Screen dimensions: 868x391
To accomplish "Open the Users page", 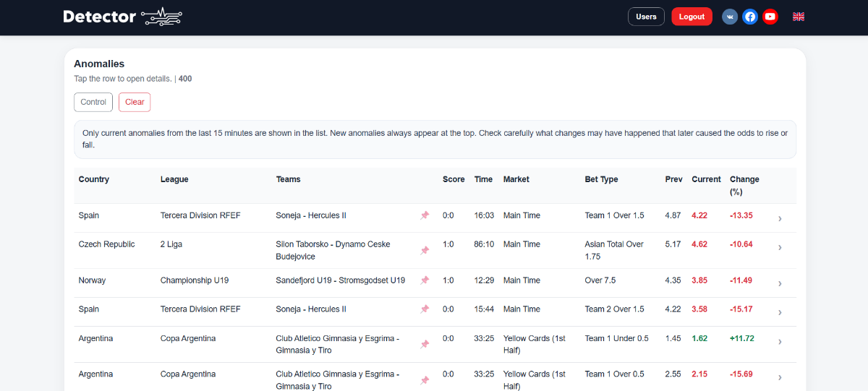I will pyautogui.click(x=646, y=17).
